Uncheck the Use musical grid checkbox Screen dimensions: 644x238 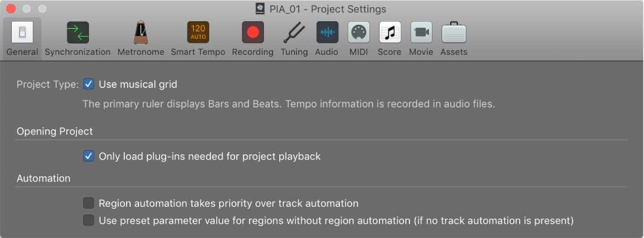(89, 84)
